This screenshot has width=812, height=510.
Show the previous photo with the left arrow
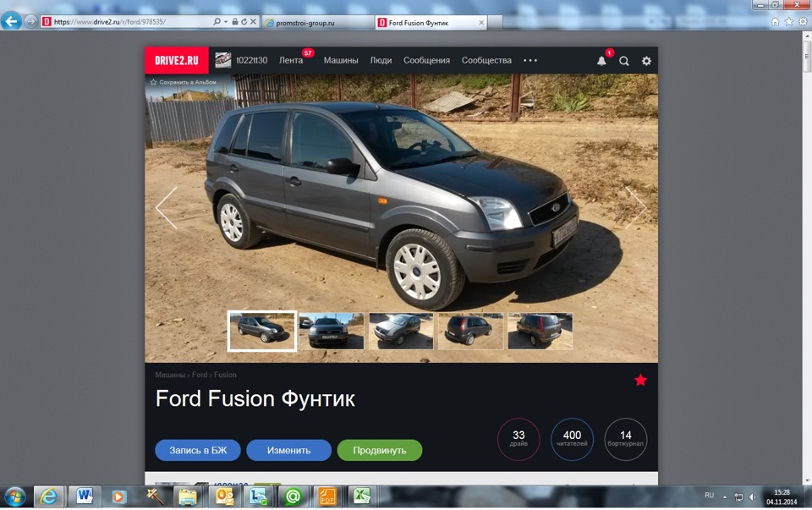[167, 207]
